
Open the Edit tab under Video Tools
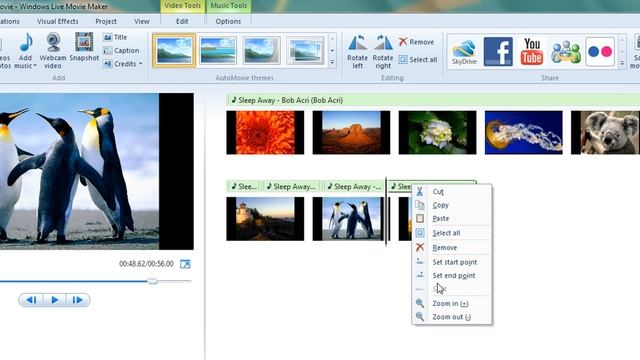point(182,21)
